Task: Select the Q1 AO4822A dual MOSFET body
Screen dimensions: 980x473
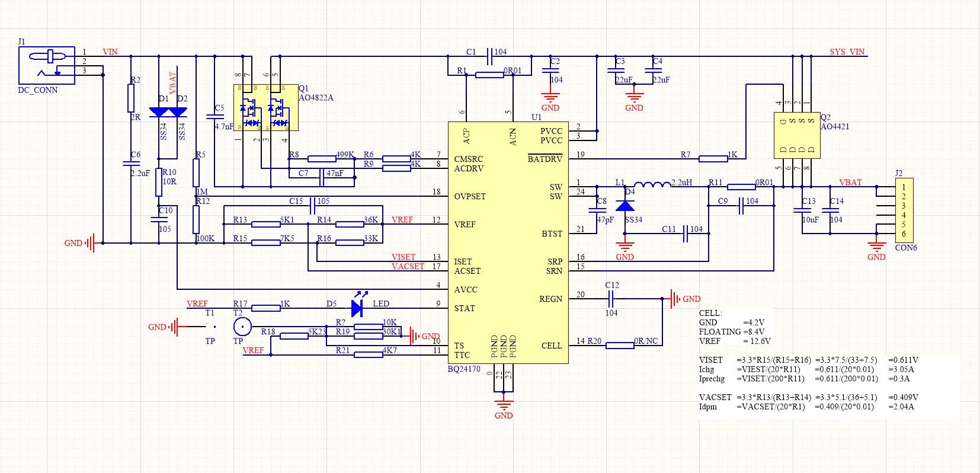Action: (x=266, y=107)
